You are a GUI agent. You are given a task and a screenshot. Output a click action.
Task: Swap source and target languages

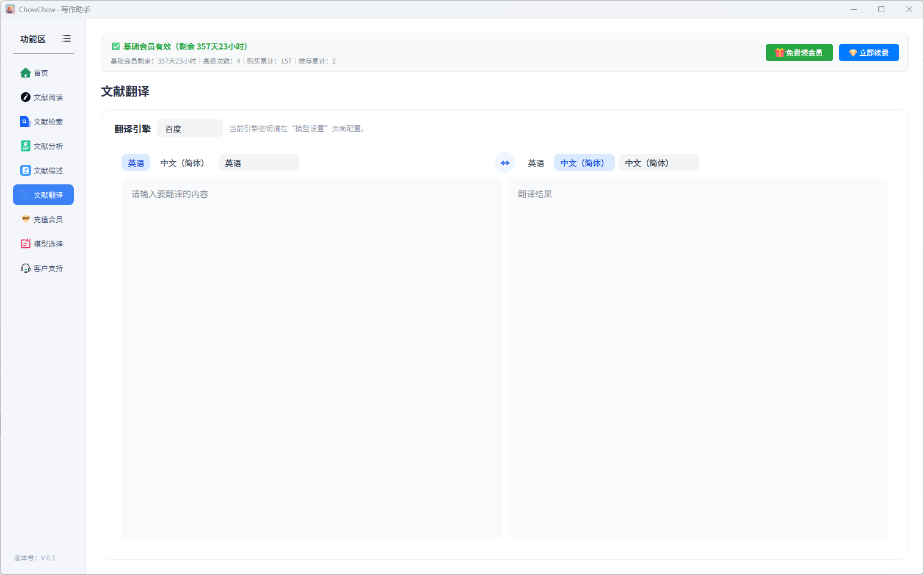click(x=505, y=163)
